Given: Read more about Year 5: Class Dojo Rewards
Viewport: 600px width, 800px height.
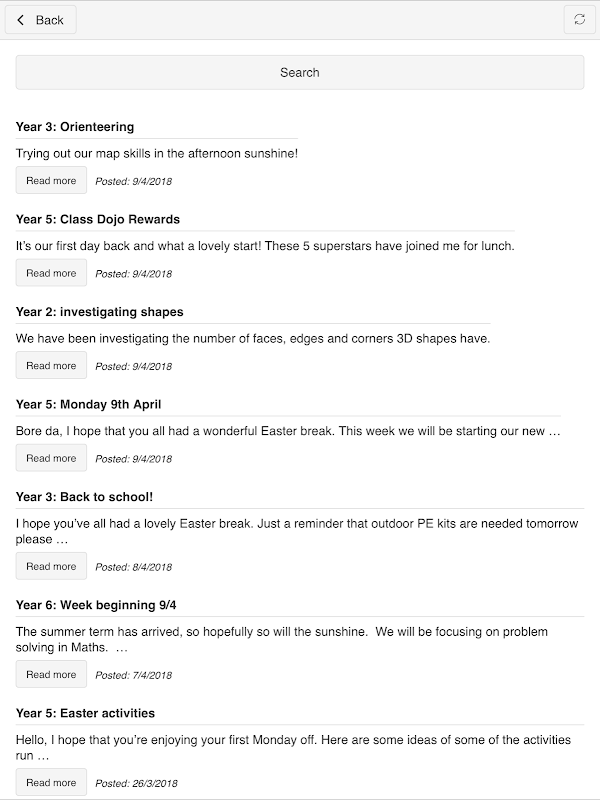Looking at the screenshot, I should click(51, 272).
